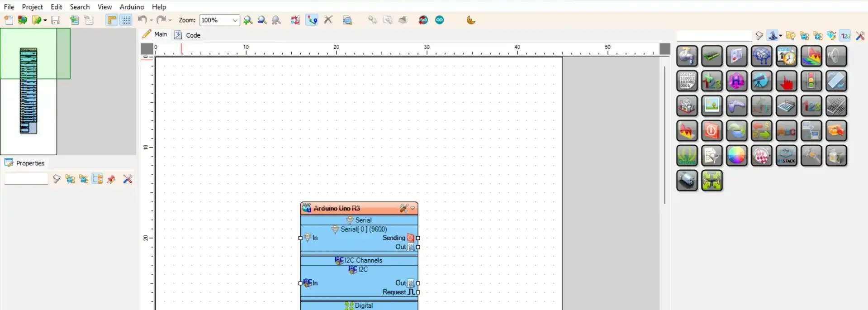Toggle the rulers display button
Image resolution: width=868 pixels, height=310 pixels.
[x=112, y=20]
